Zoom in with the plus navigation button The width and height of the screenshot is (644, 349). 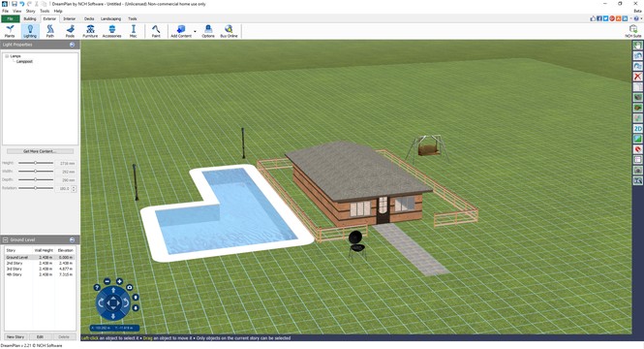coord(119,281)
